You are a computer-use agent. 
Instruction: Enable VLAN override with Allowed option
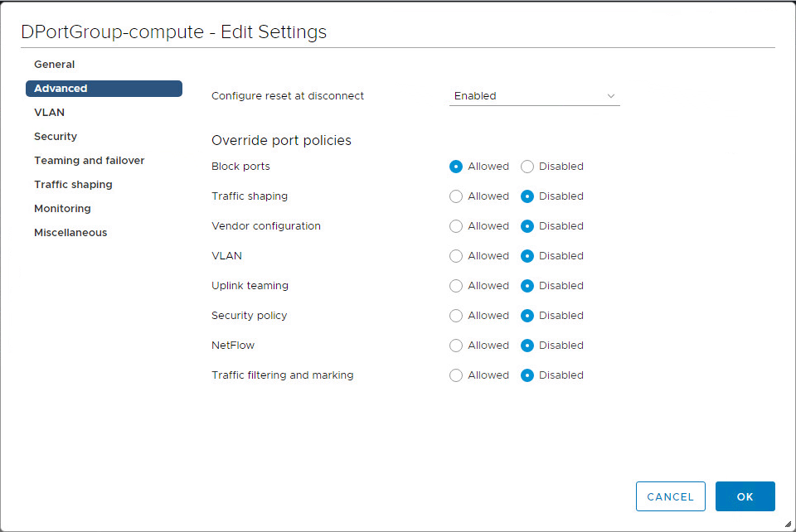coord(456,256)
